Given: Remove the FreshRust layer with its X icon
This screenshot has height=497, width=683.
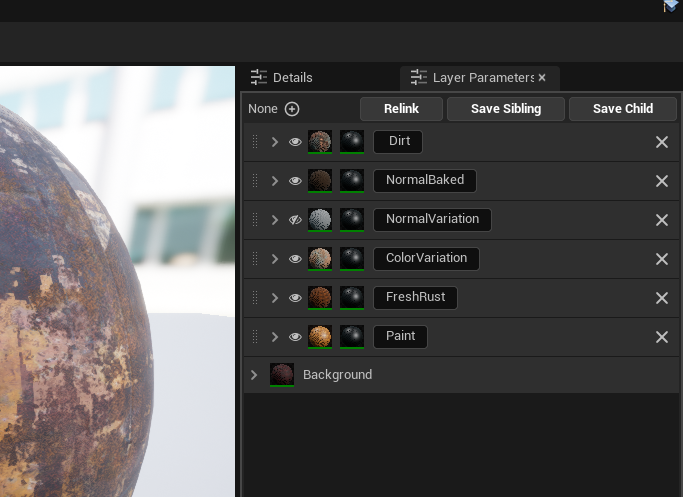Looking at the screenshot, I should [x=662, y=298].
